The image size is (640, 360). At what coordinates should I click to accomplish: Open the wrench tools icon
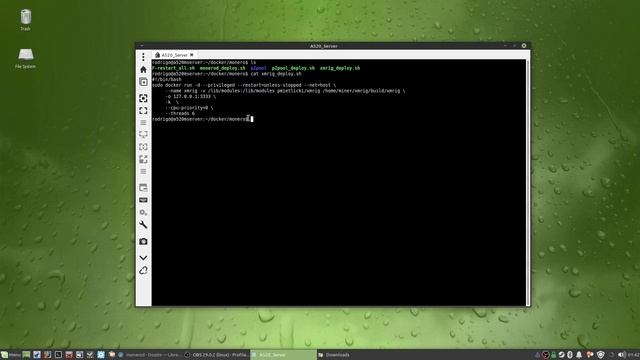point(143,225)
